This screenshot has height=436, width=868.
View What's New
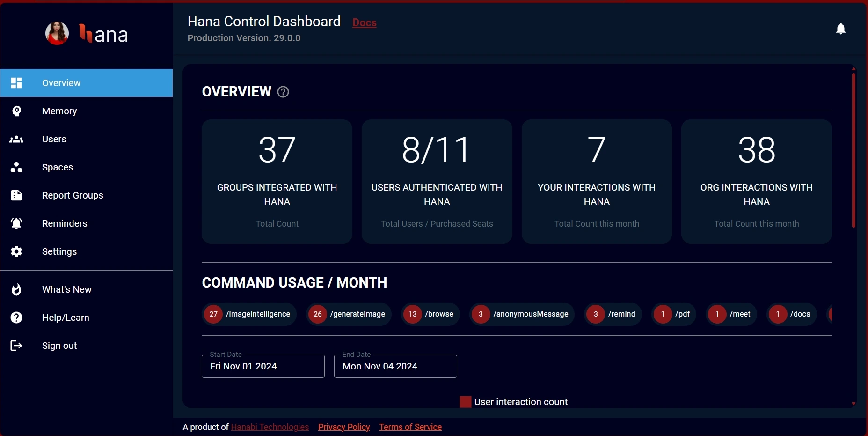(x=87, y=289)
